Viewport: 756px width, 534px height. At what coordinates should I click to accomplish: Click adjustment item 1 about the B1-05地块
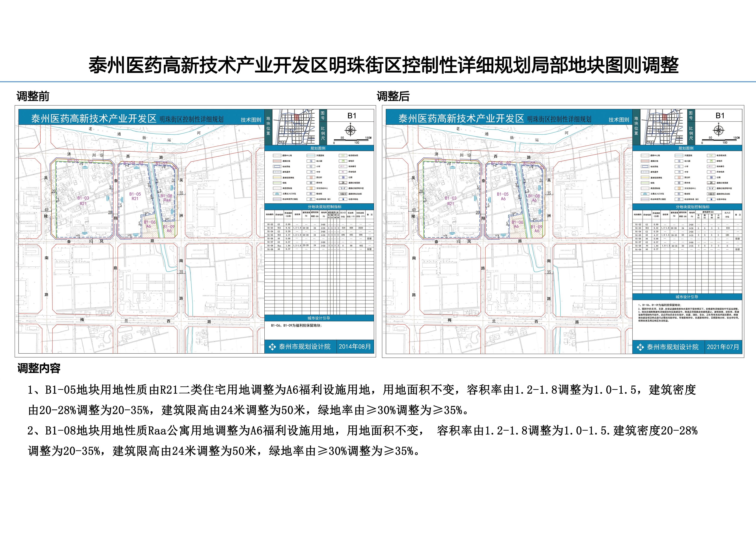point(362,400)
